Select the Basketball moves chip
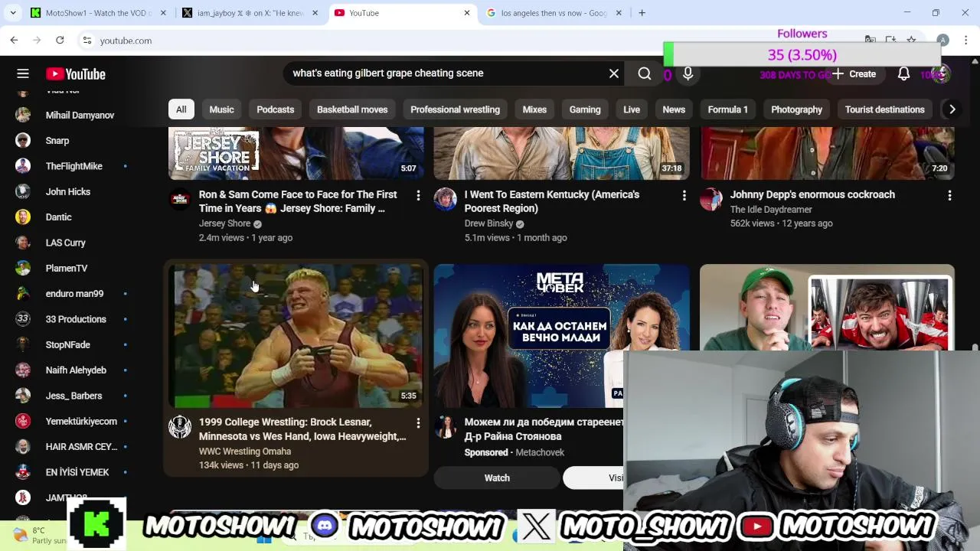The width and height of the screenshot is (980, 551). [x=352, y=109]
